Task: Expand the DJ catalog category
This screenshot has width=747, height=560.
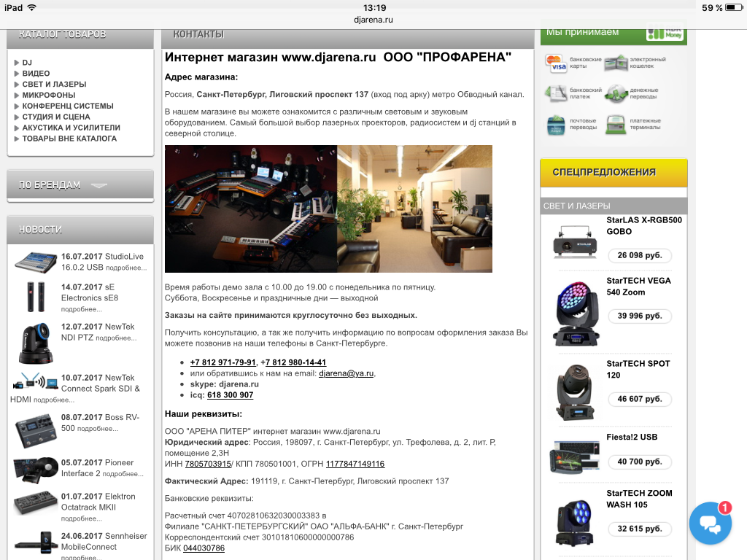Action: (27, 63)
